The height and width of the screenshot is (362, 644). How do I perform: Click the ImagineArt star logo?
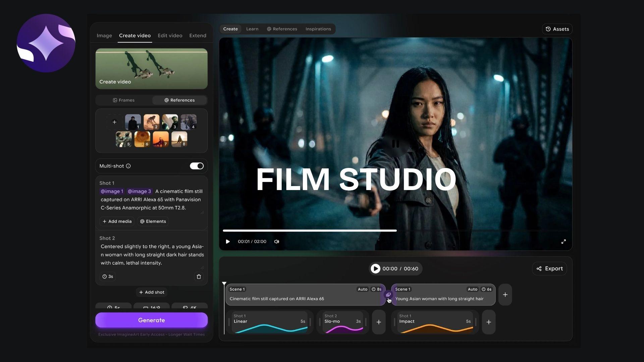tap(46, 43)
